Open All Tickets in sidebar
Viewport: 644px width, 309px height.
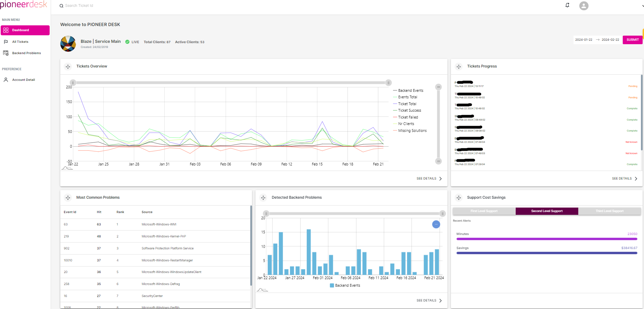[20, 42]
